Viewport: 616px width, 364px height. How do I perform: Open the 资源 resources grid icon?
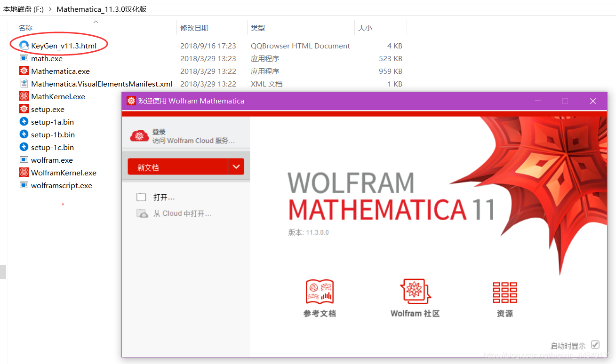[x=505, y=293]
